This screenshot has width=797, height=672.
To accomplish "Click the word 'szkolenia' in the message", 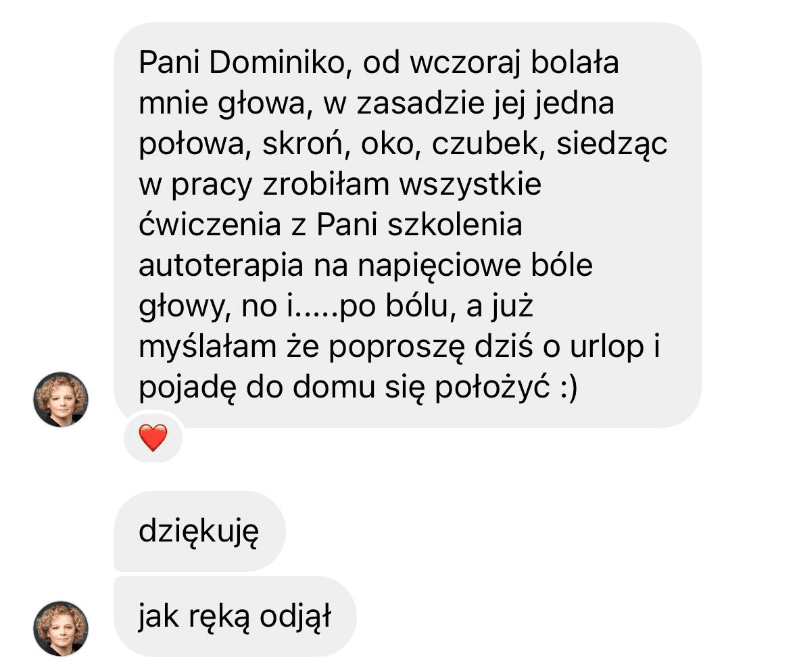I will pyautogui.click(x=455, y=224).
